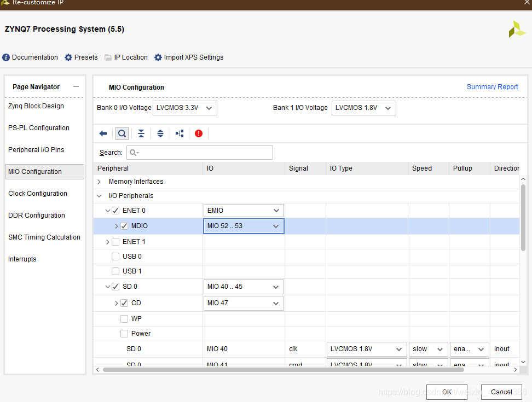The height and width of the screenshot is (402, 532).
Task: Collapse the Page Navigator with minus icon
Action: tap(76, 86)
